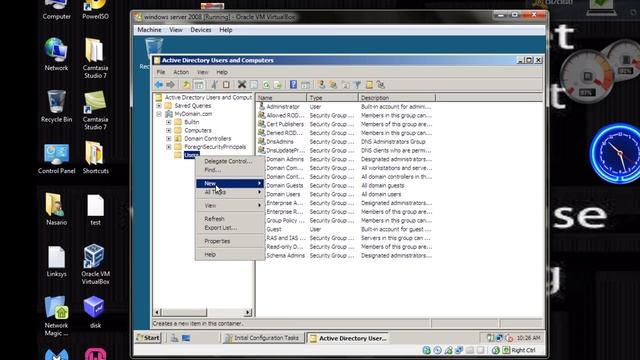640x360 pixels.
Task: Click the tree pane scroll left arrow
Action: click(x=157, y=312)
